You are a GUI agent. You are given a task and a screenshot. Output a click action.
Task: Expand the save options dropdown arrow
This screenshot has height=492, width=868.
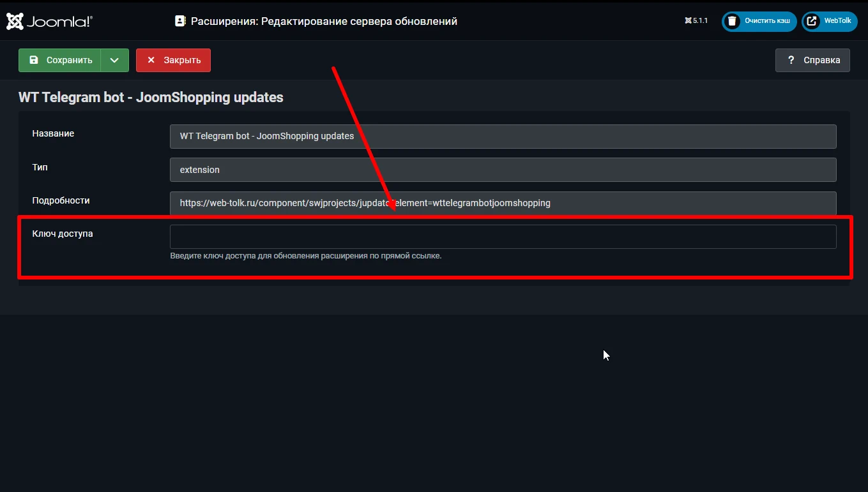point(114,61)
